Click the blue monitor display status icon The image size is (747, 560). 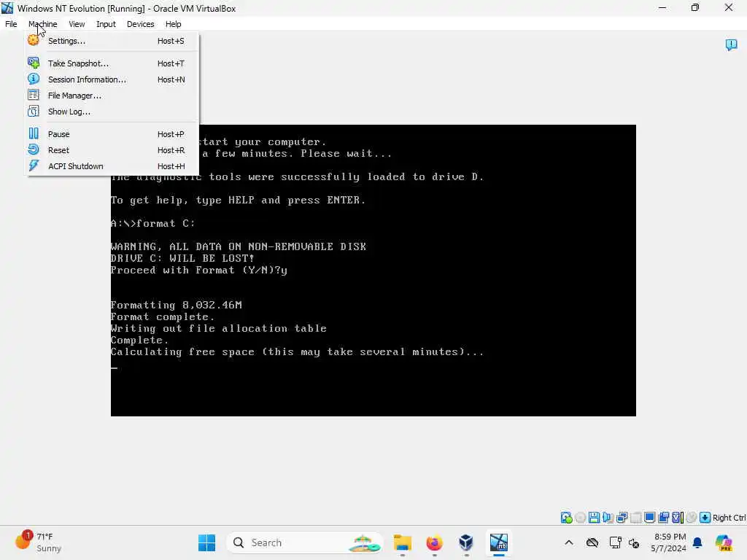point(649,517)
